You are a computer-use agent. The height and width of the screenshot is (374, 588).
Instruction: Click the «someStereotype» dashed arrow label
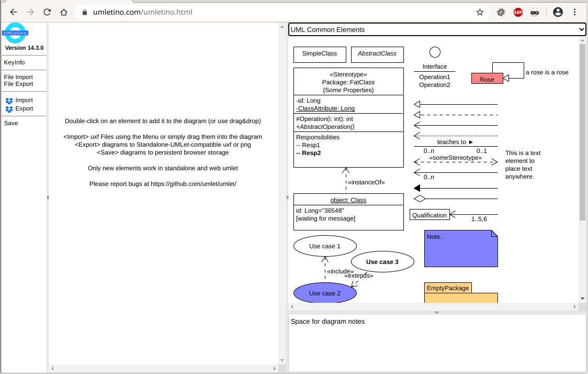point(456,158)
